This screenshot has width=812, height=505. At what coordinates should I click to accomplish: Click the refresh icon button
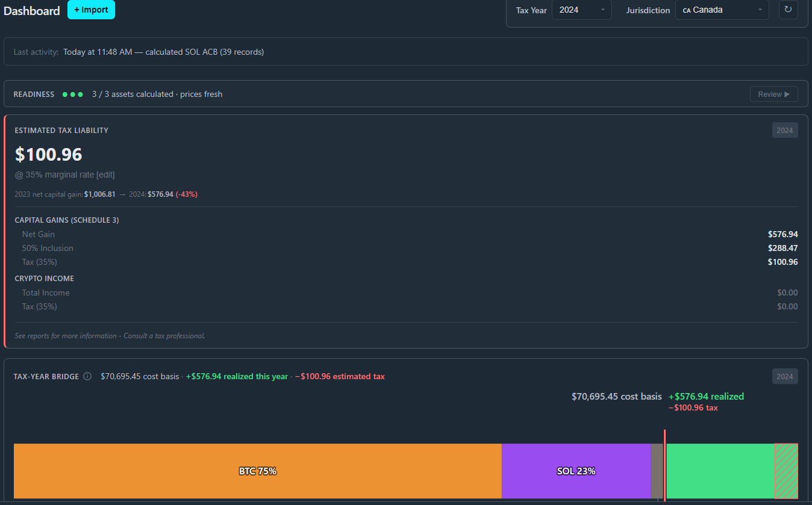[789, 10]
